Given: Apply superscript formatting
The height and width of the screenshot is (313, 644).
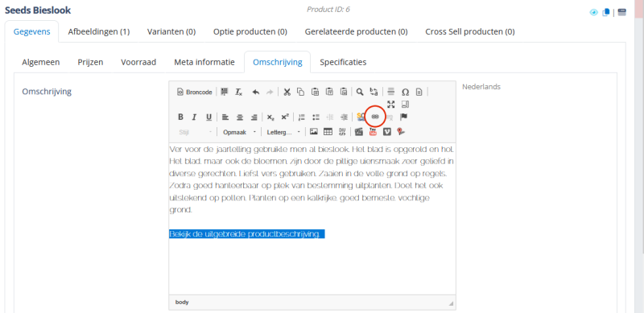Looking at the screenshot, I should pyautogui.click(x=285, y=117).
